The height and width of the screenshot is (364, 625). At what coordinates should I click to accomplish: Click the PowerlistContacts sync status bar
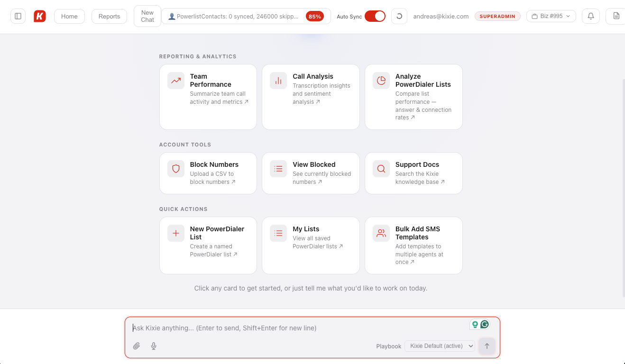tap(246, 16)
